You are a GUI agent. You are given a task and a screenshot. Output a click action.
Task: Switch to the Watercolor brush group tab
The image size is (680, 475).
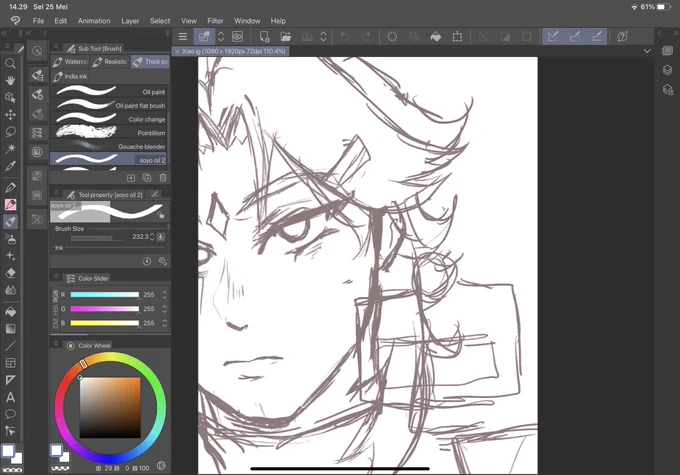(x=70, y=62)
